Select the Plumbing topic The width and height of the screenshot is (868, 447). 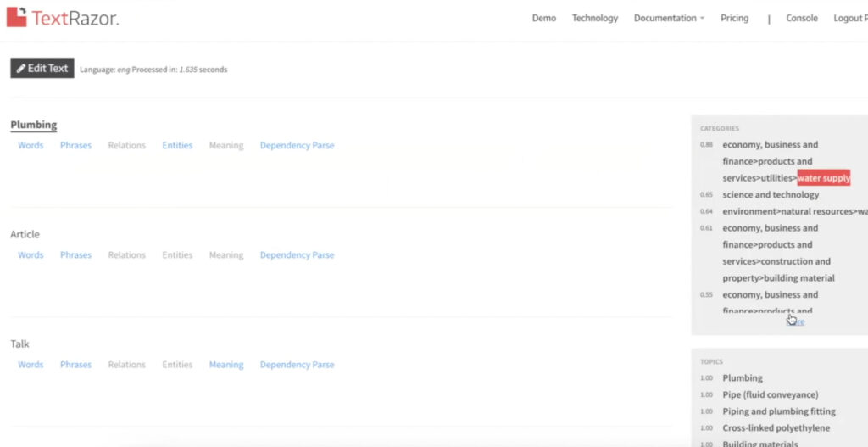coord(743,377)
